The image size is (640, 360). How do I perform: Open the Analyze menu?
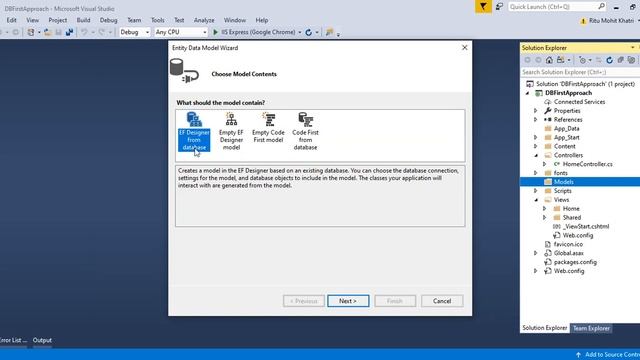[204, 20]
